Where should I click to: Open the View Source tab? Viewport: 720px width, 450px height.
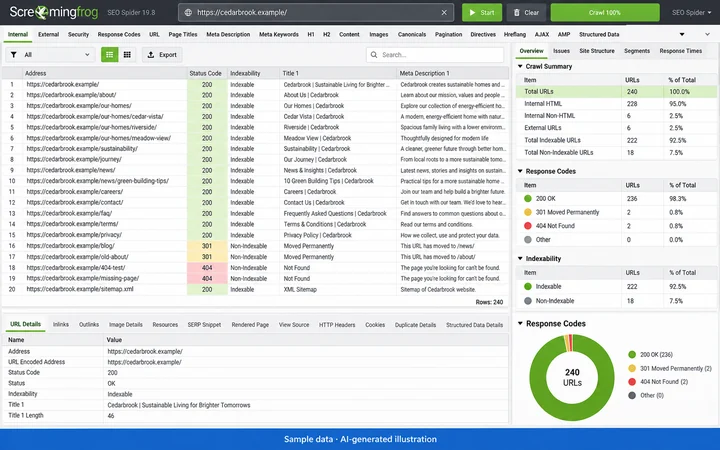[294, 325]
